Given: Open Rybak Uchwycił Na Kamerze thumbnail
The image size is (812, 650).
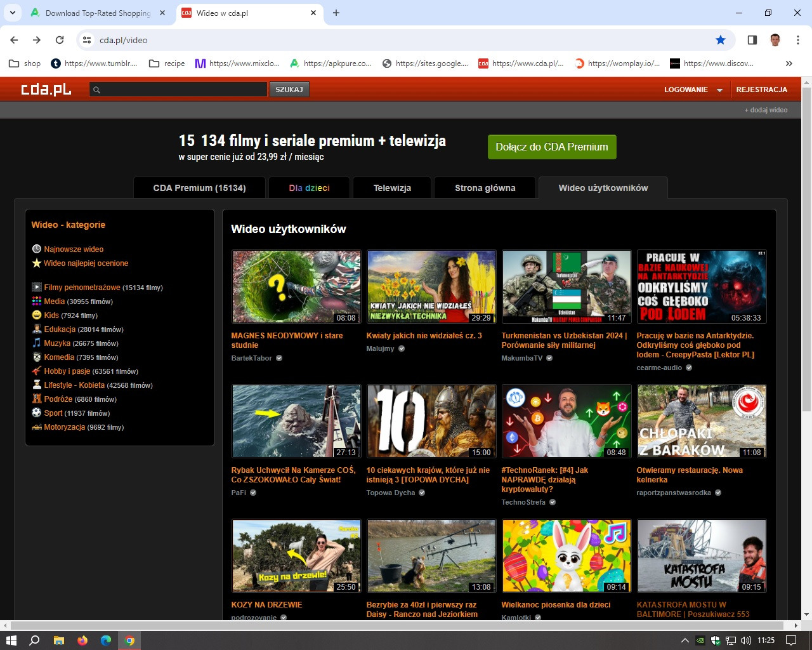Looking at the screenshot, I should click(296, 421).
